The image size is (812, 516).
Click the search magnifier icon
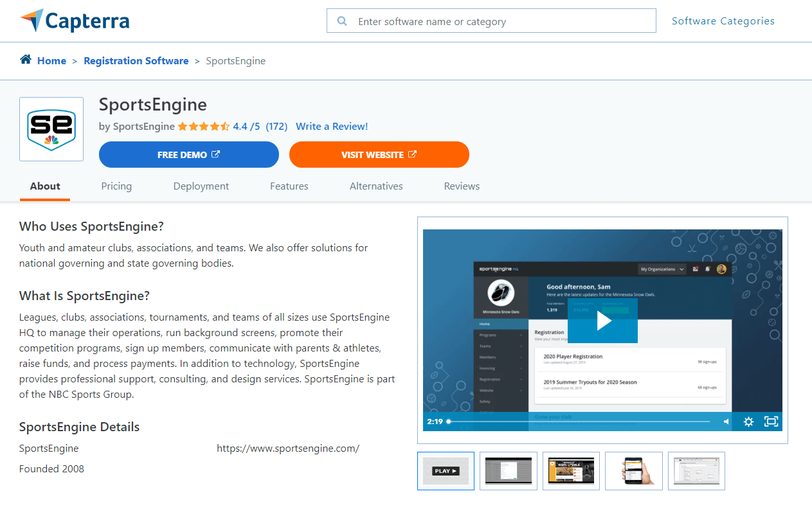(x=342, y=21)
